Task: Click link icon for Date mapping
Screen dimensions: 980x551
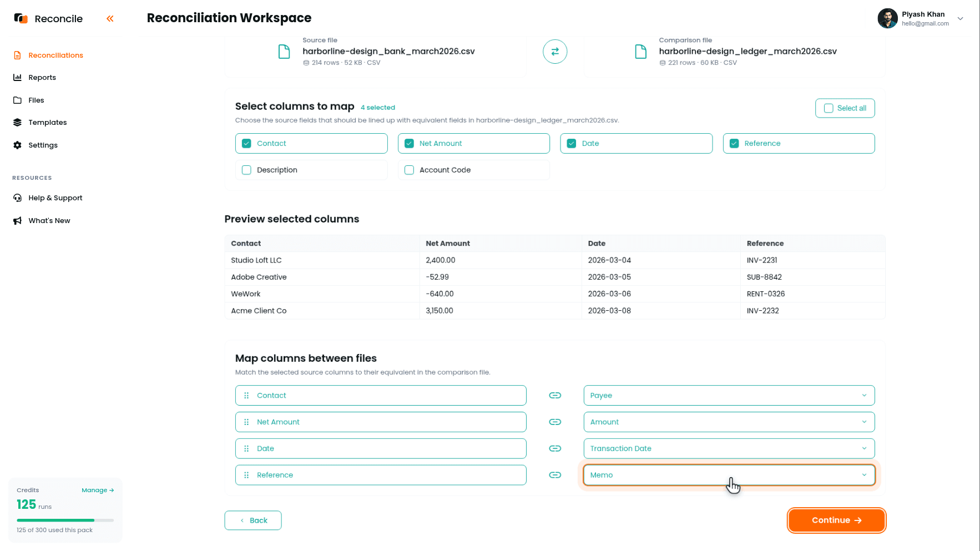Action: [555, 448]
